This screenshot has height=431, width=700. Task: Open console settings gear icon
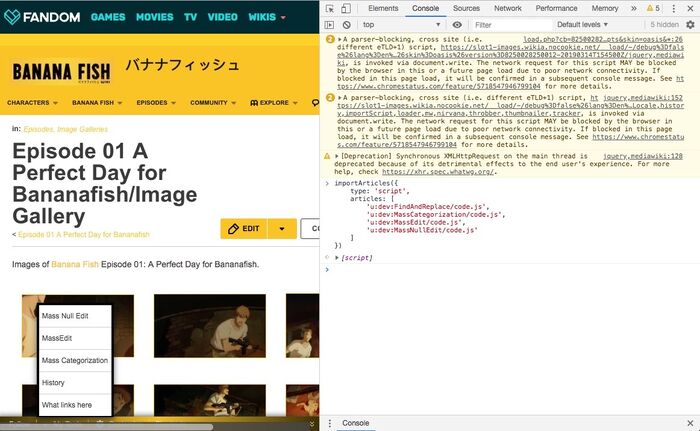coord(690,25)
